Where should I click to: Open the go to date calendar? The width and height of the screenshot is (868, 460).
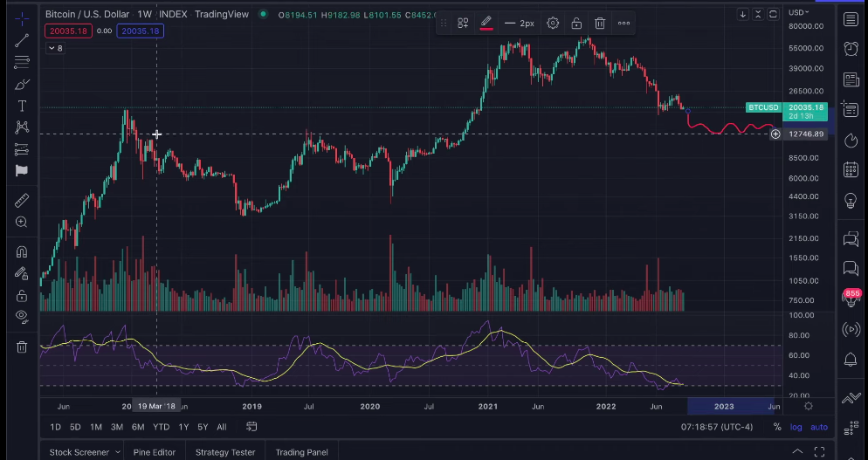tap(251, 427)
